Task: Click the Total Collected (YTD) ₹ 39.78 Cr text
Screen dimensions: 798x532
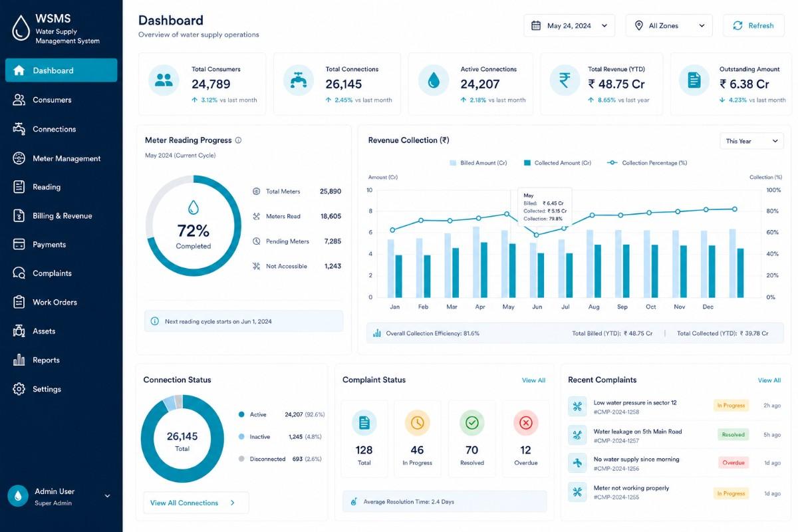Action: [723, 333]
